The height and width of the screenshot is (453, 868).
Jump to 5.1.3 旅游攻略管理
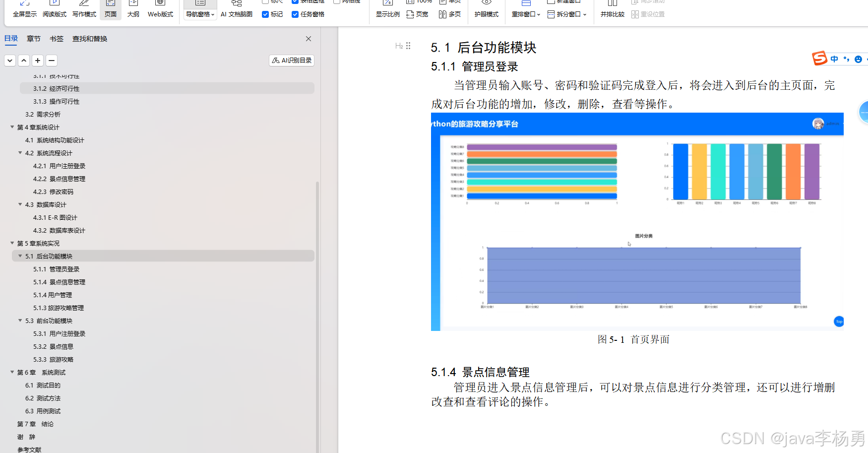click(x=59, y=308)
